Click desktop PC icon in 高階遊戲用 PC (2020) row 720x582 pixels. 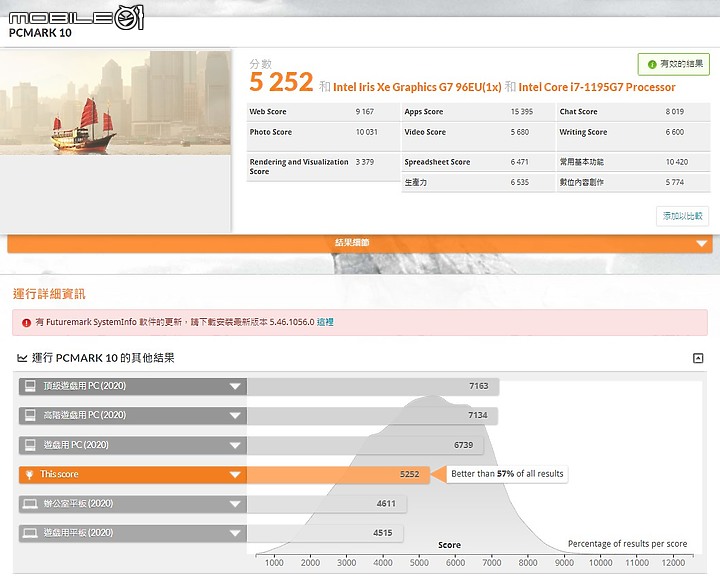pyautogui.click(x=30, y=415)
